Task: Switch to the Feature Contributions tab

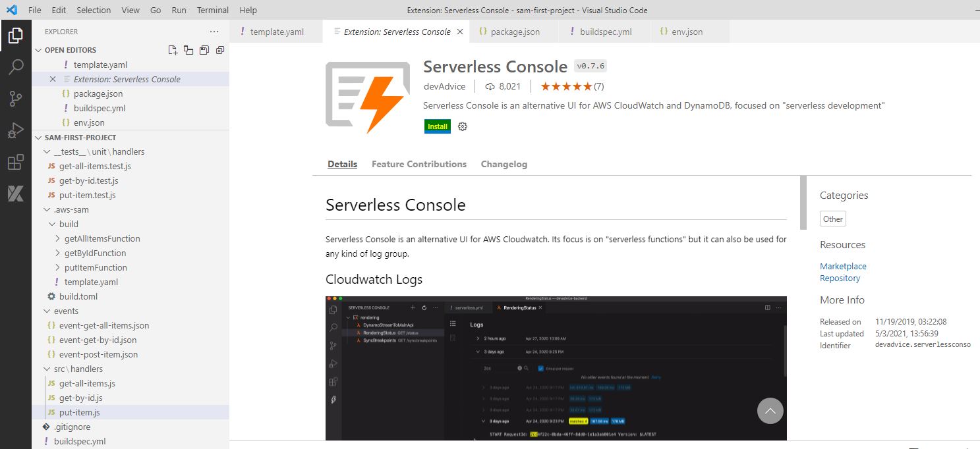Action: (418, 164)
